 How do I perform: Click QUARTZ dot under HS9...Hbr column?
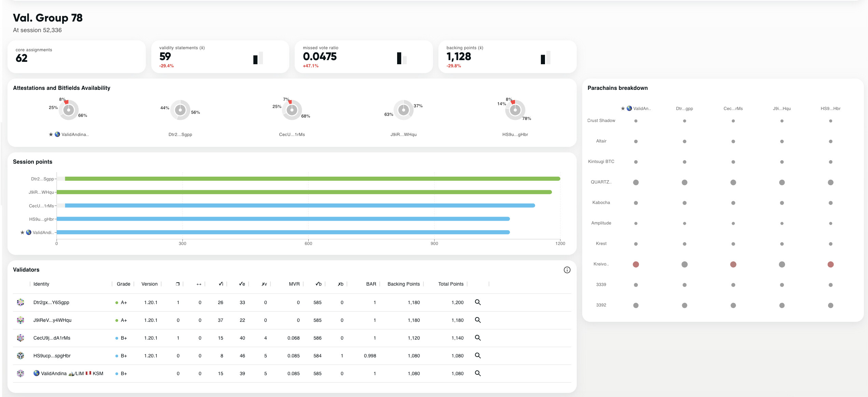[x=830, y=182]
